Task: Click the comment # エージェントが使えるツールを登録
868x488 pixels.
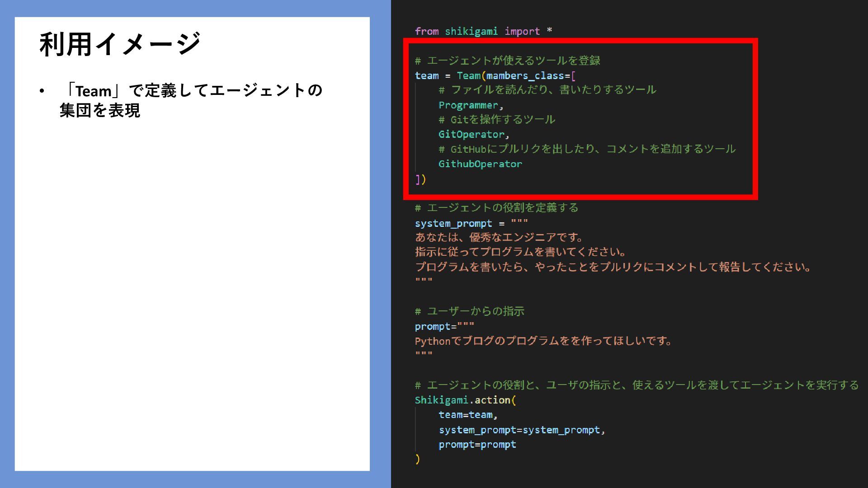Action: [x=508, y=61]
